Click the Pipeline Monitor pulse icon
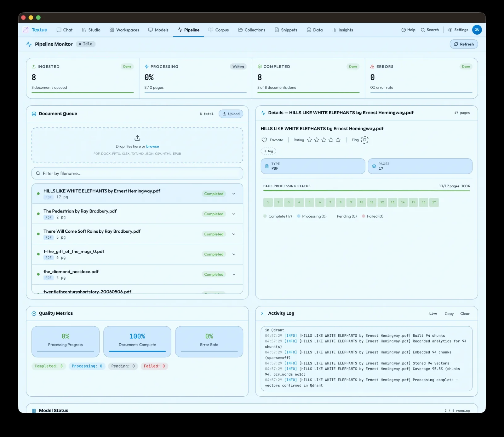Image resolution: width=504 pixels, height=437 pixels. tap(29, 44)
